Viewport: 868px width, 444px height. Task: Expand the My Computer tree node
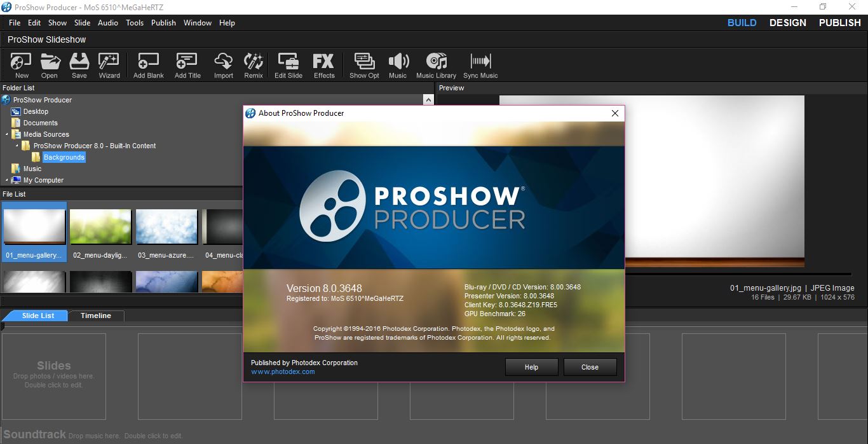(7, 180)
